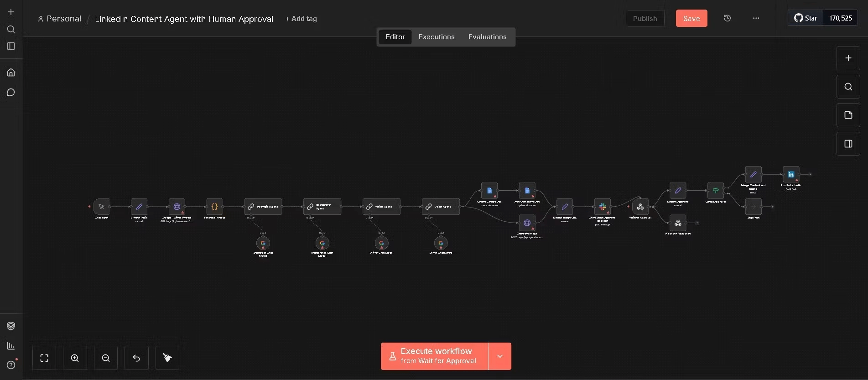This screenshot has height=380, width=868.
Task: Click the 170,525 GitHub star count
Action: point(841,18)
